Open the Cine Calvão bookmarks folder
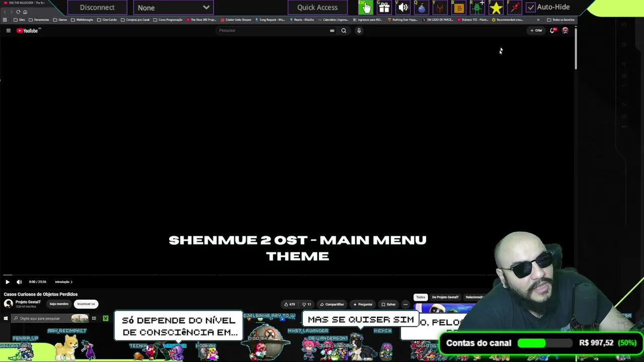This screenshot has height=362, width=644. [107, 20]
